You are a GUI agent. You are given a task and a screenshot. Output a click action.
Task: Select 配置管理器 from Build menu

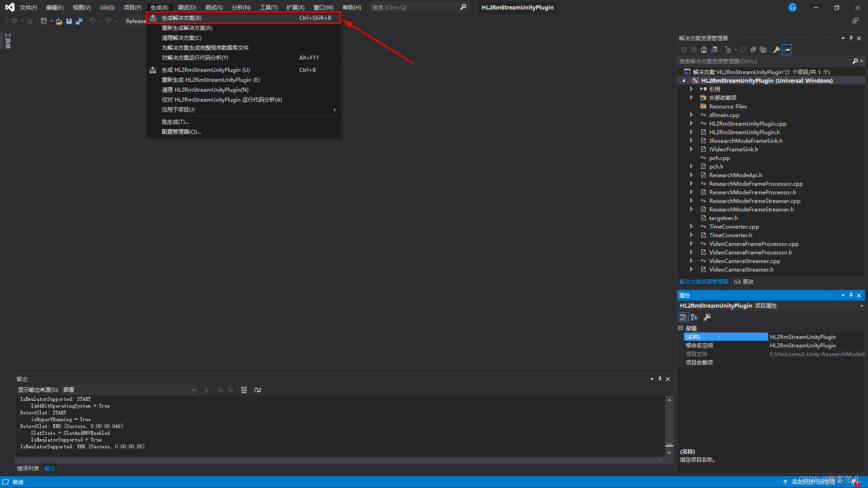pos(182,131)
